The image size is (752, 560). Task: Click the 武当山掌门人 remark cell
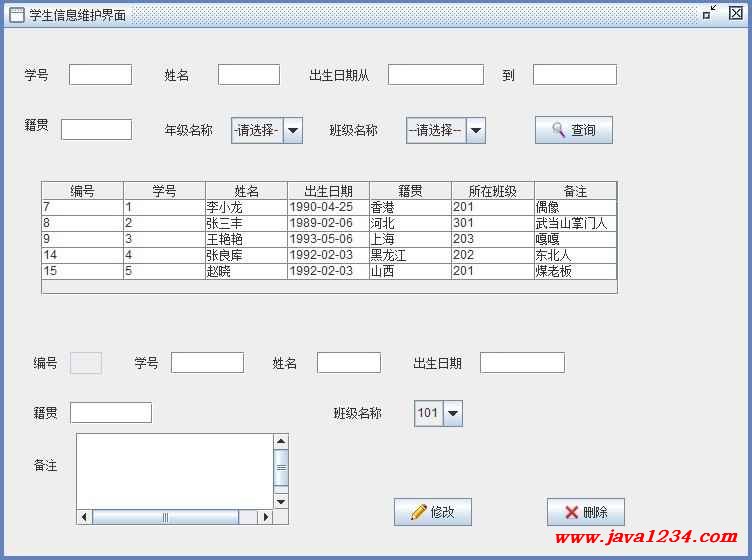(x=576, y=223)
